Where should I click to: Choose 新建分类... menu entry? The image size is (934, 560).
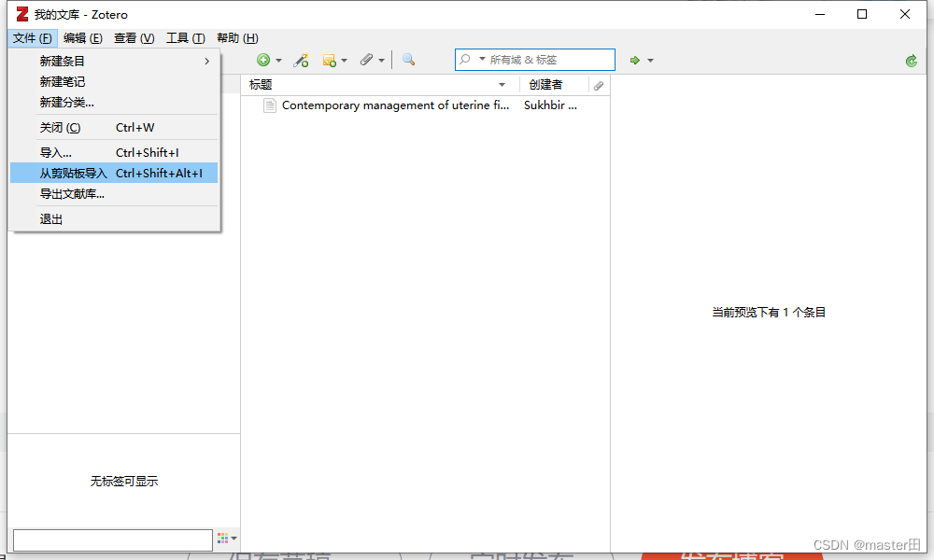coord(114,103)
